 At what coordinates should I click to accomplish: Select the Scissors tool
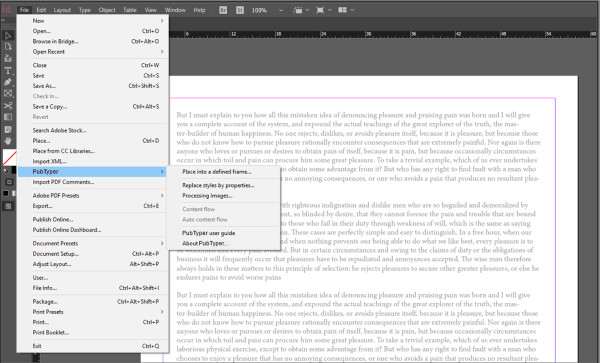coord(8,106)
